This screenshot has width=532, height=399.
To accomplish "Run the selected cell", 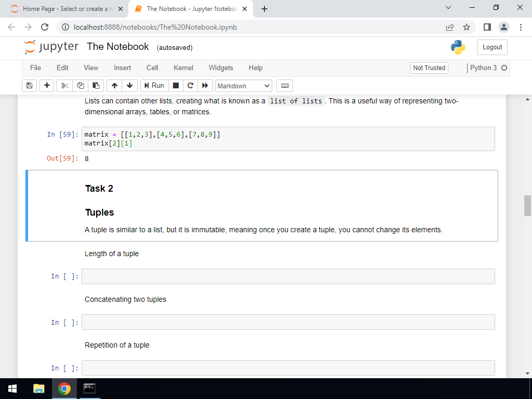I will tap(154, 86).
